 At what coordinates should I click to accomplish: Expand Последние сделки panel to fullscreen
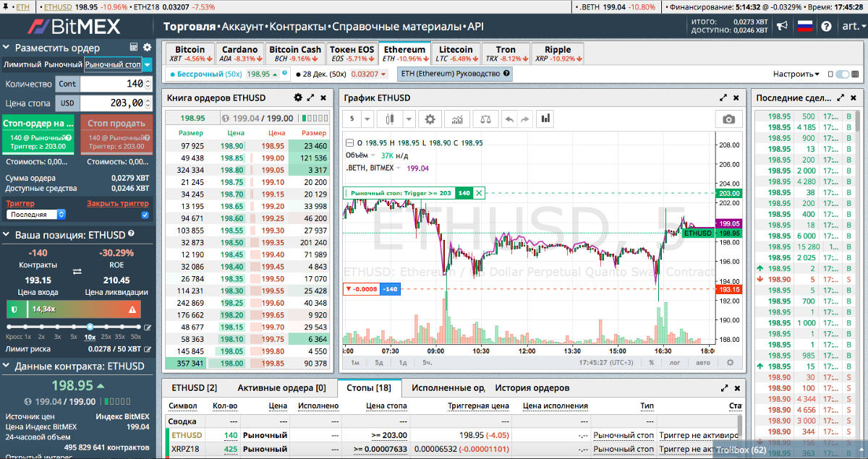click(841, 98)
